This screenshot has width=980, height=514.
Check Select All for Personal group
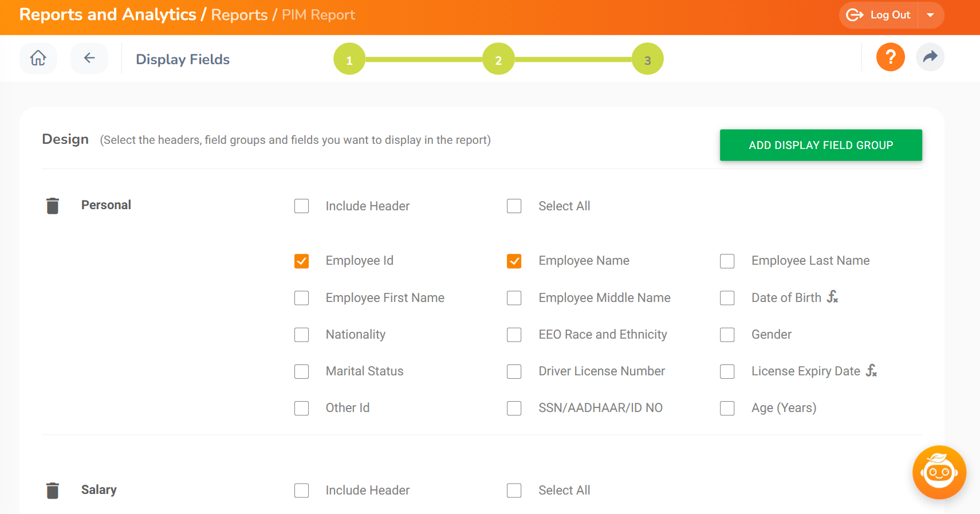coord(514,206)
